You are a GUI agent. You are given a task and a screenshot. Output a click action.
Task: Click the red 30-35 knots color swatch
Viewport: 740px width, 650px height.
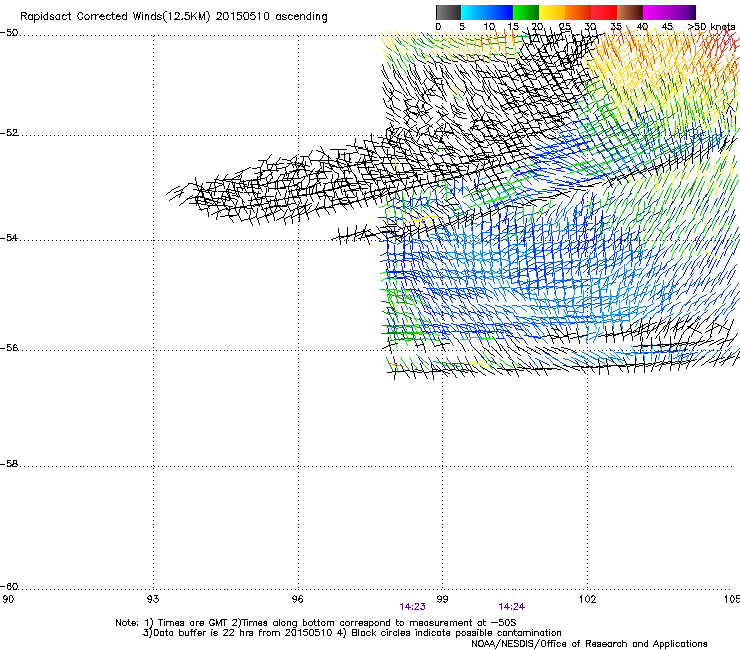tap(604, 12)
